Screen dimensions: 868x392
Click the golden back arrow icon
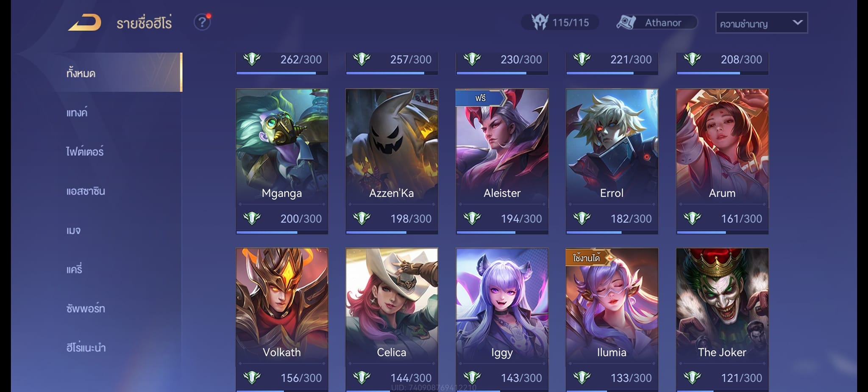pyautogui.click(x=85, y=22)
